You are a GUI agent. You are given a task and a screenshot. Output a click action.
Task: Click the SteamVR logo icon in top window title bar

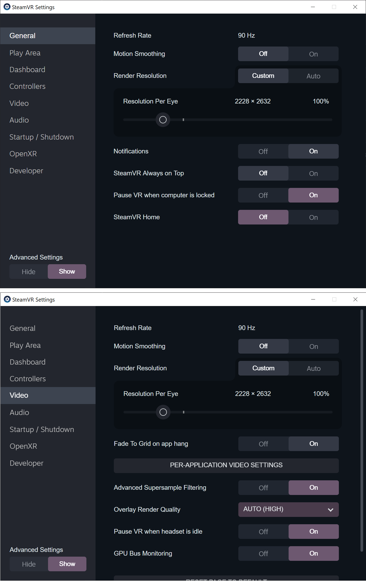(x=7, y=7)
